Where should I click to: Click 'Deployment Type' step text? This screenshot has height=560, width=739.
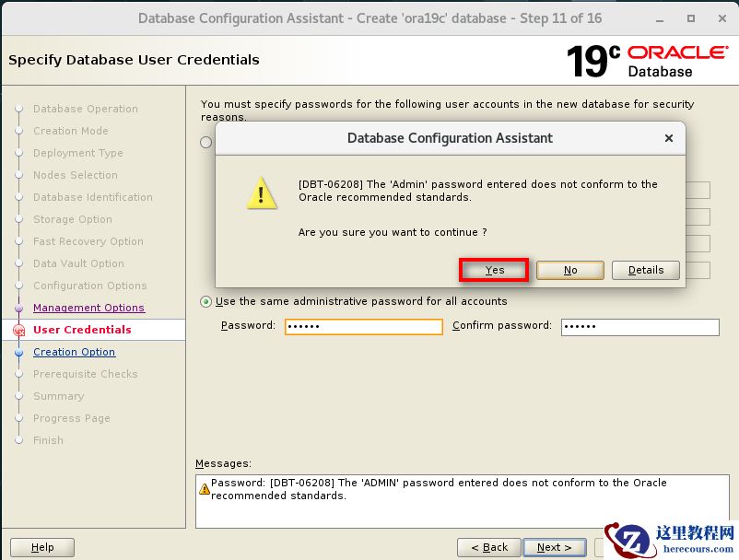click(x=77, y=153)
